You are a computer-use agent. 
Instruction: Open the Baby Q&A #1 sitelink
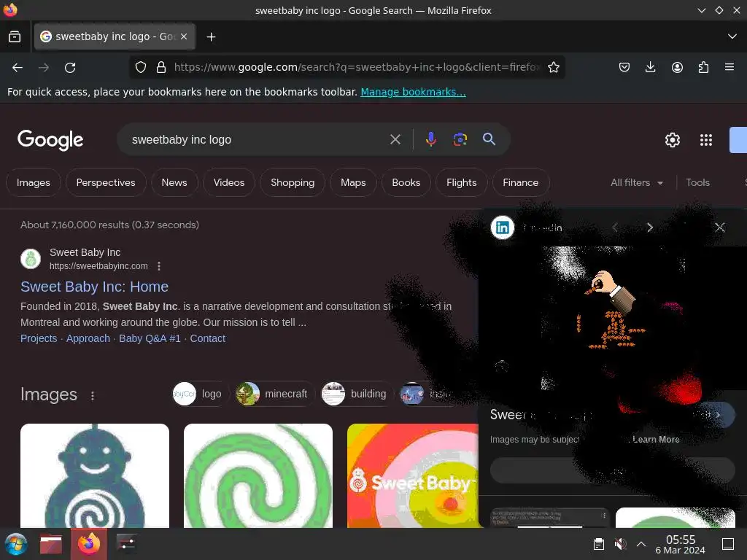point(150,338)
